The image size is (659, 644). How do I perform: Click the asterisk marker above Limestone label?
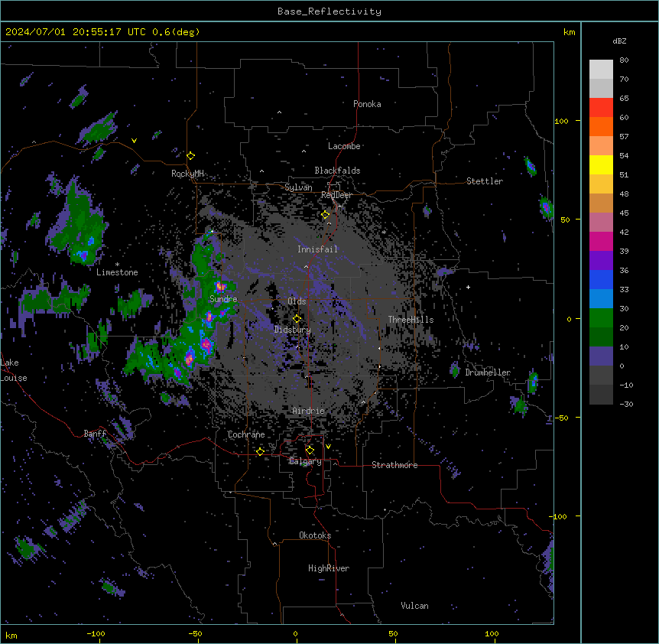click(x=117, y=265)
